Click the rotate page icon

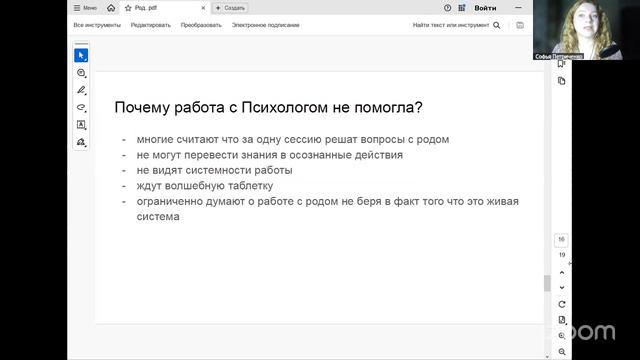click(562, 304)
